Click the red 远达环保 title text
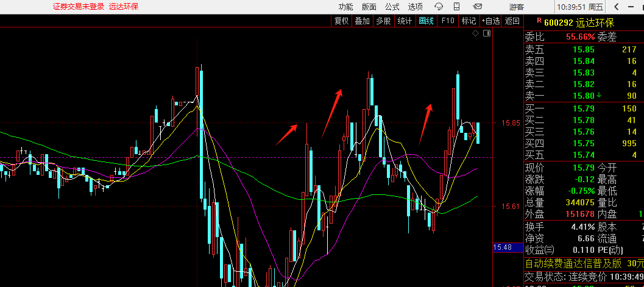The image size is (644, 287). click(124, 7)
